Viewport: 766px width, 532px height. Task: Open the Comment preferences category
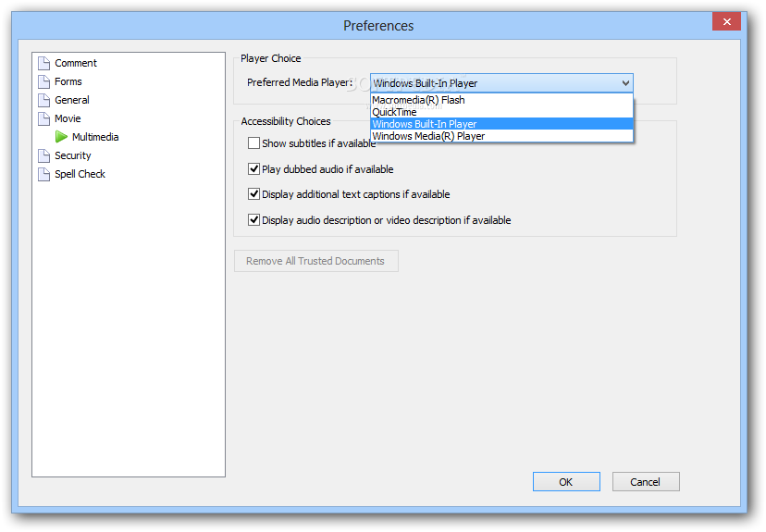[76, 63]
